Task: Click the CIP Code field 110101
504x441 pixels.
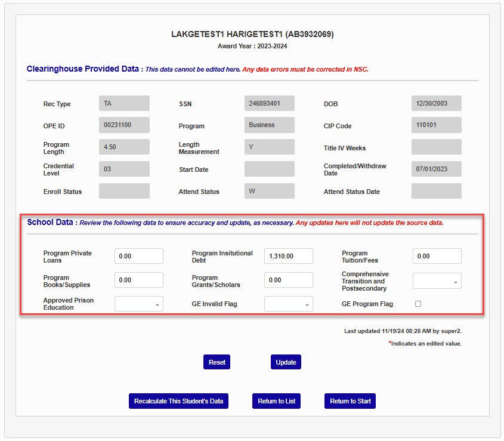Action: [437, 125]
